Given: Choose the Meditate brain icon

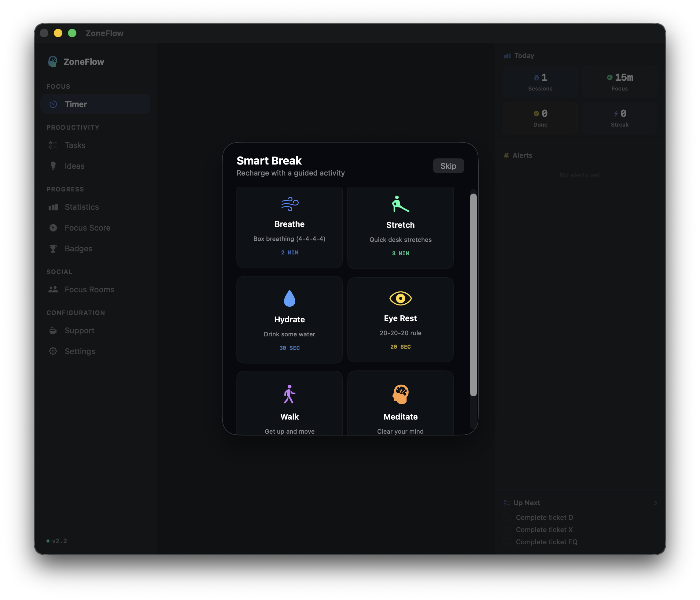Looking at the screenshot, I should click(400, 394).
